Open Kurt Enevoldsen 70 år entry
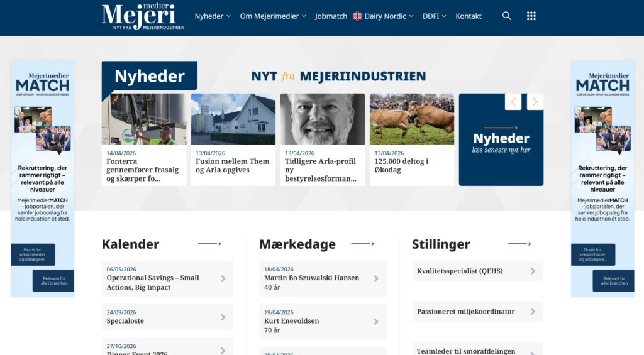The width and height of the screenshot is (644, 355). pyautogui.click(x=323, y=322)
